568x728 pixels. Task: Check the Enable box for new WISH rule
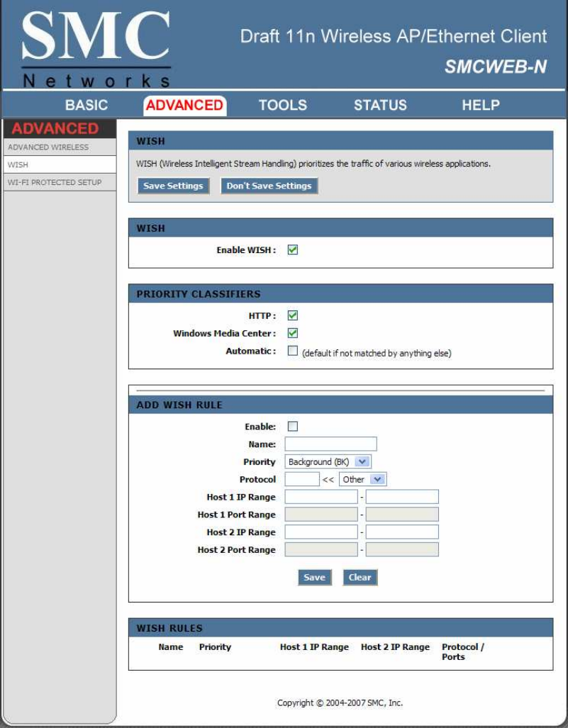click(x=293, y=426)
